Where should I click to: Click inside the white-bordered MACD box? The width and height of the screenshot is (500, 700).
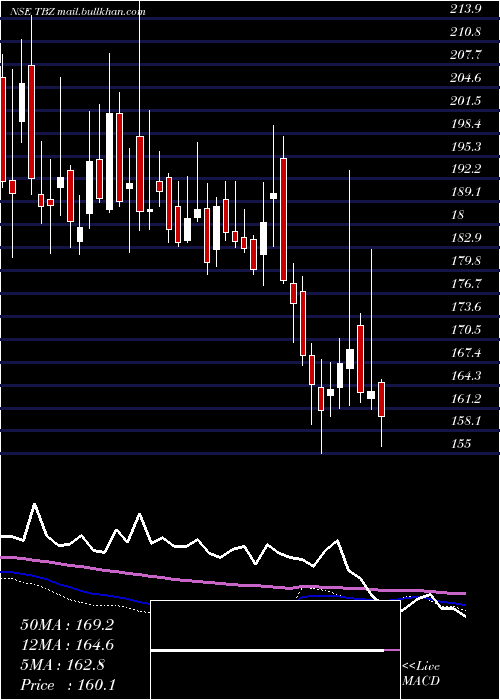click(x=275, y=650)
